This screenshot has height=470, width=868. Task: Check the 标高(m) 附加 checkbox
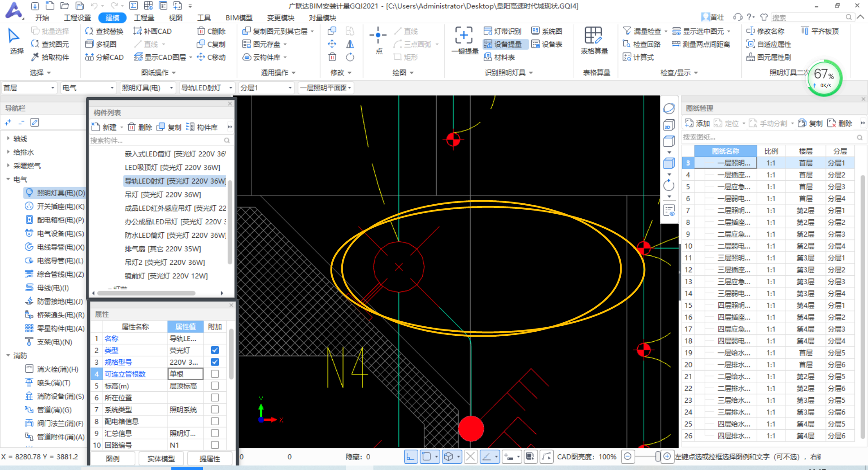pyautogui.click(x=215, y=385)
